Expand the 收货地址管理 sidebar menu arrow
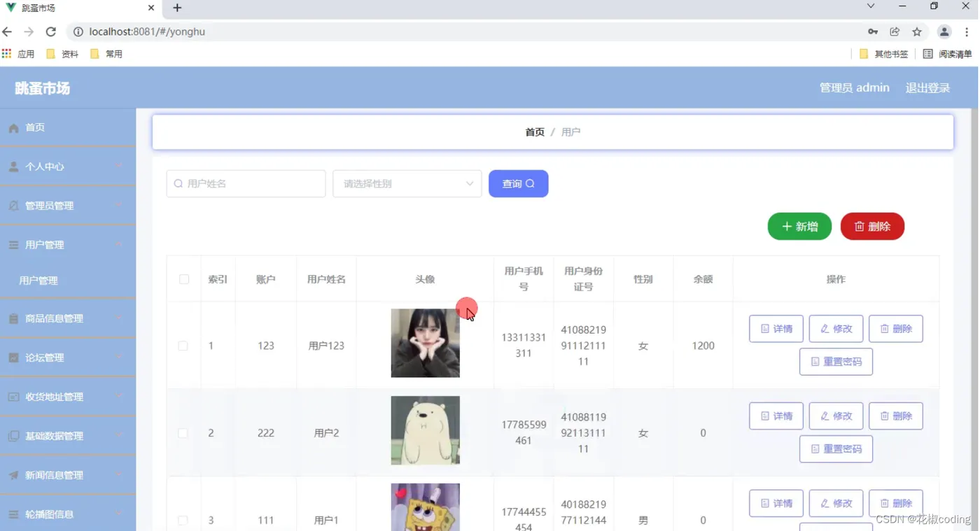The height and width of the screenshot is (531, 980). pos(119,396)
